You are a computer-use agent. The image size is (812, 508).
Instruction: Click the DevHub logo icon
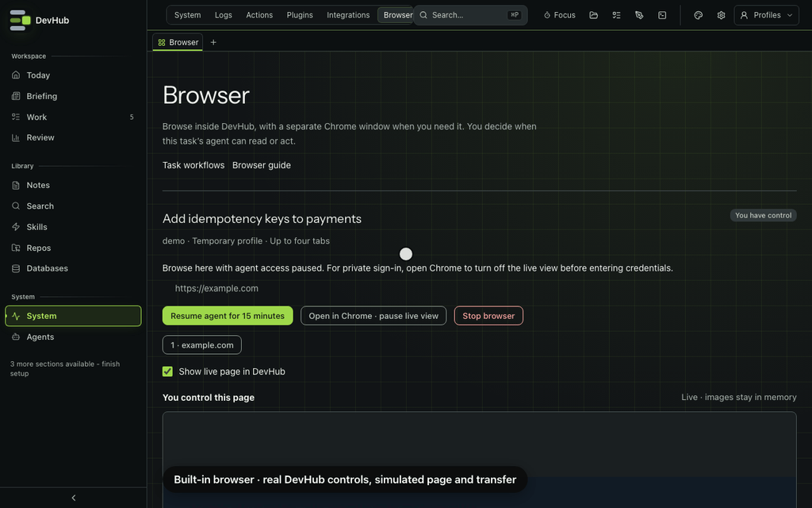click(x=20, y=20)
